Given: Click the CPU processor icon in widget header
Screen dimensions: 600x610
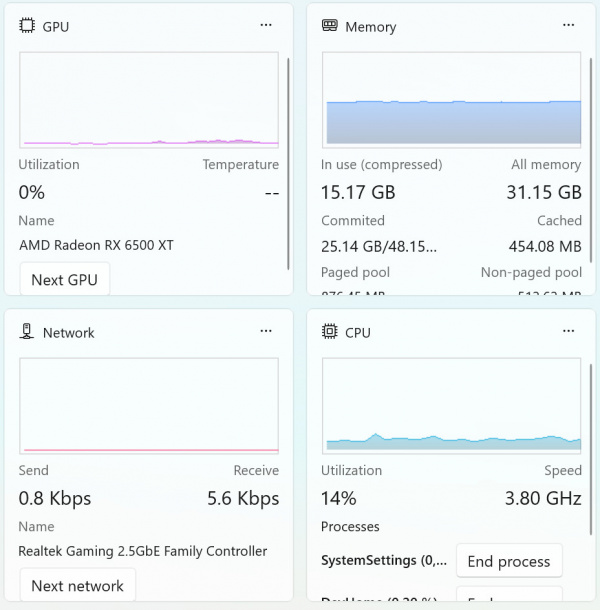Looking at the screenshot, I should click(329, 332).
